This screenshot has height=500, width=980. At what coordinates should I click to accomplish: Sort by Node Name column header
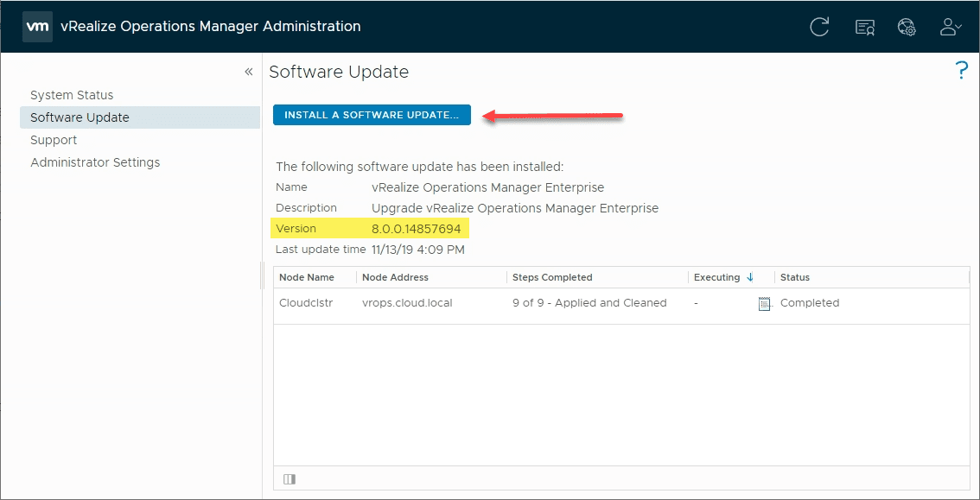coord(306,277)
